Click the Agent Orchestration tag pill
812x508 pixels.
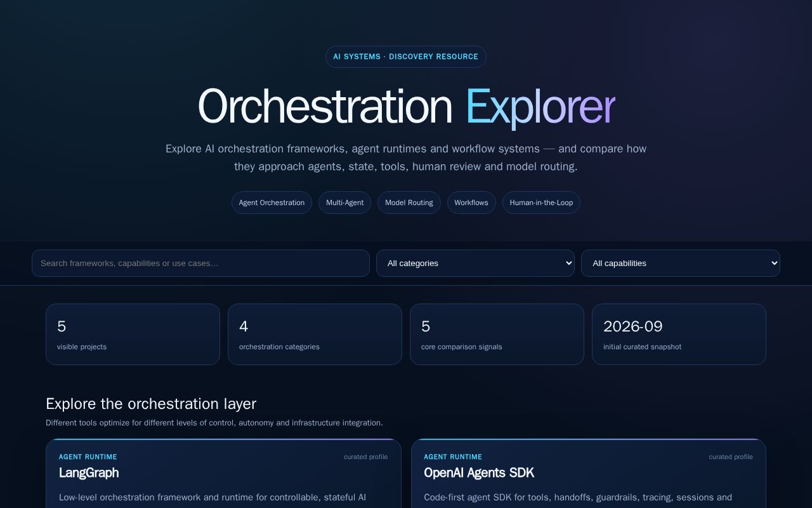[272, 203]
